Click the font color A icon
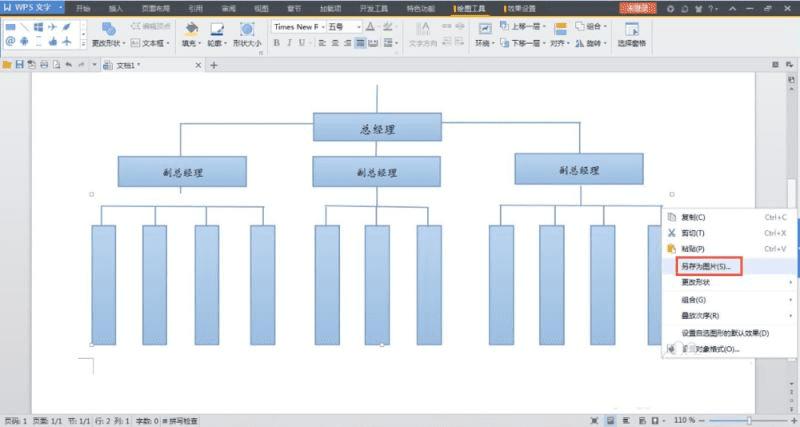The image size is (800, 427). 370,27
